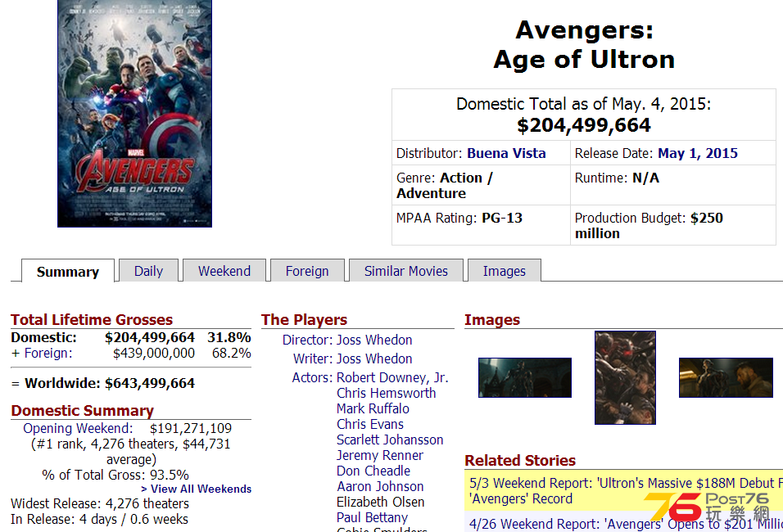Click the $250 million production budget value
Screen dimensions: 783x532
(649, 226)
